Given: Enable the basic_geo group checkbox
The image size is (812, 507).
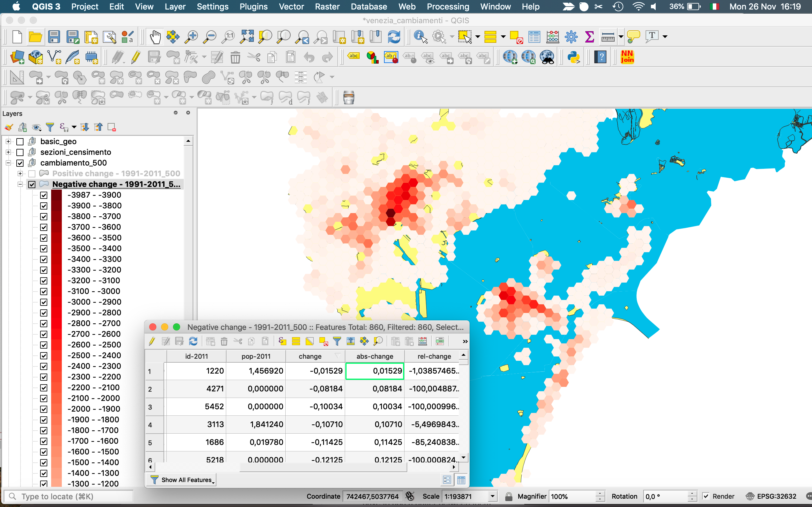Looking at the screenshot, I should (x=20, y=141).
